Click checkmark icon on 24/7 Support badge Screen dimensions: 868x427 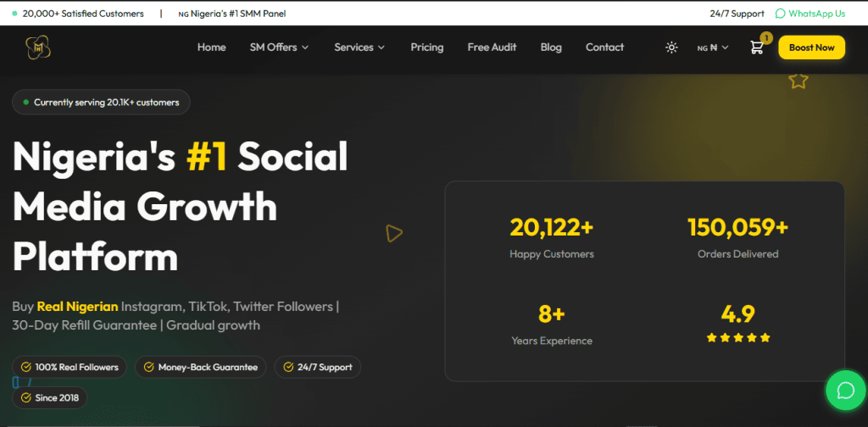coord(288,367)
